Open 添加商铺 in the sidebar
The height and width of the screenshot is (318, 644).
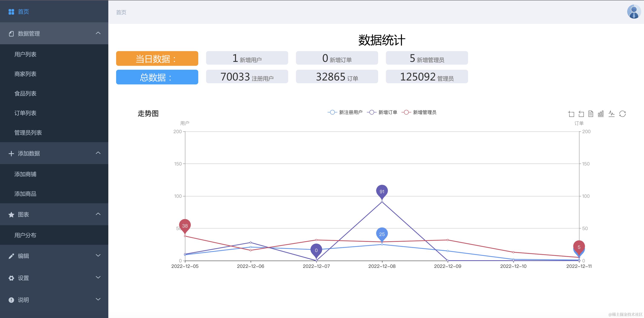tap(26, 174)
